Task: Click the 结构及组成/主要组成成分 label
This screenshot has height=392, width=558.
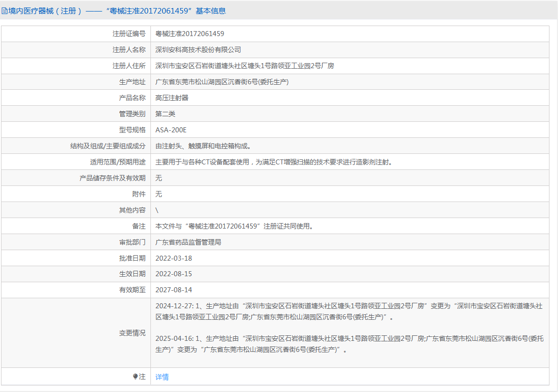Action: (108, 146)
